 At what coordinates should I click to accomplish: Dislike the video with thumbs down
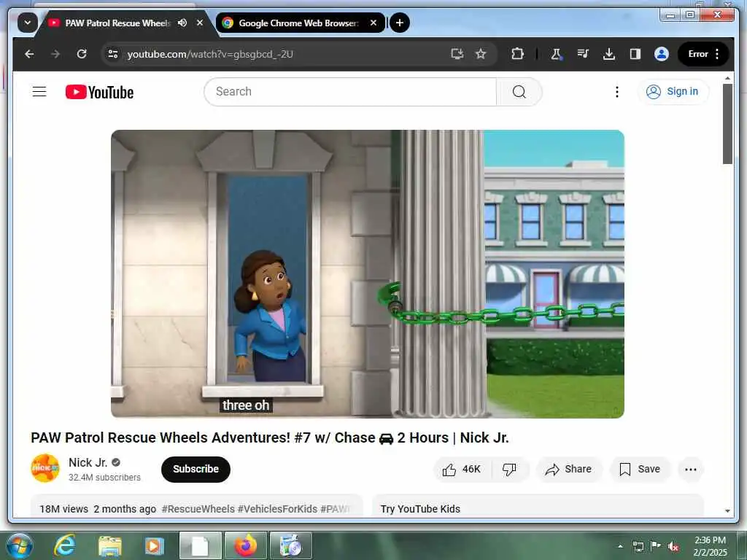(x=509, y=470)
